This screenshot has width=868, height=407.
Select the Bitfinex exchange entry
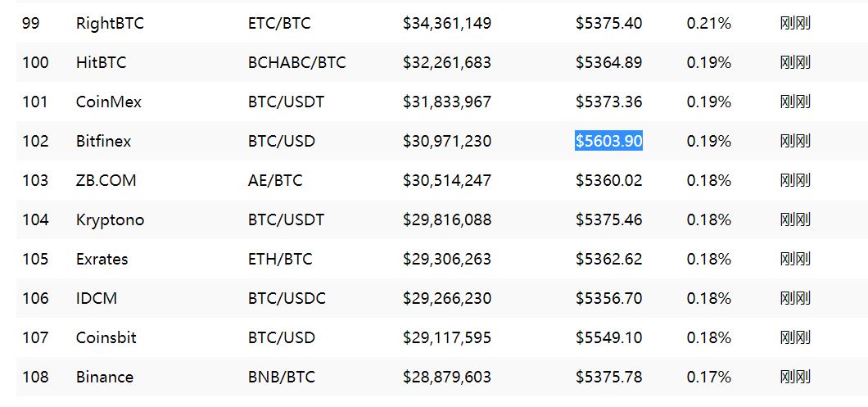[103, 141]
